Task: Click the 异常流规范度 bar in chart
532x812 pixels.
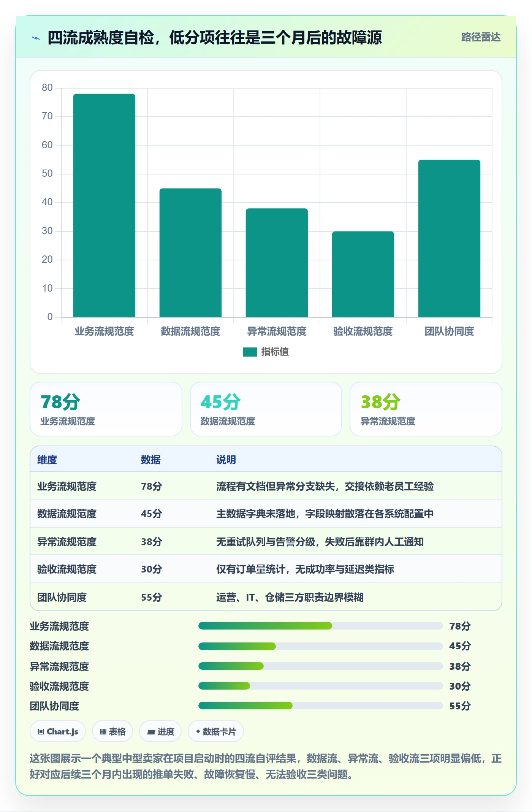Action: point(277,263)
